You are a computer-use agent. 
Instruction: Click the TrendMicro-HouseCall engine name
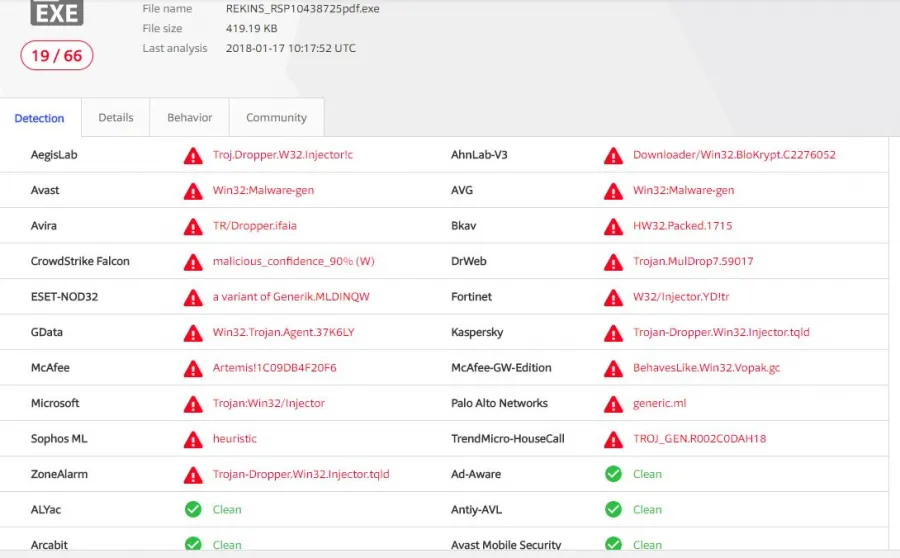click(508, 439)
